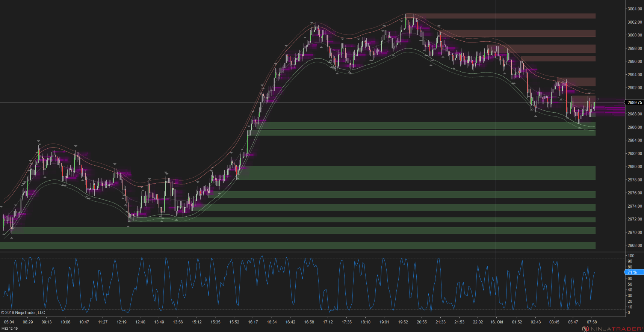
Task: Click the 2980.00 price axis label
Action: click(x=635, y=167)
